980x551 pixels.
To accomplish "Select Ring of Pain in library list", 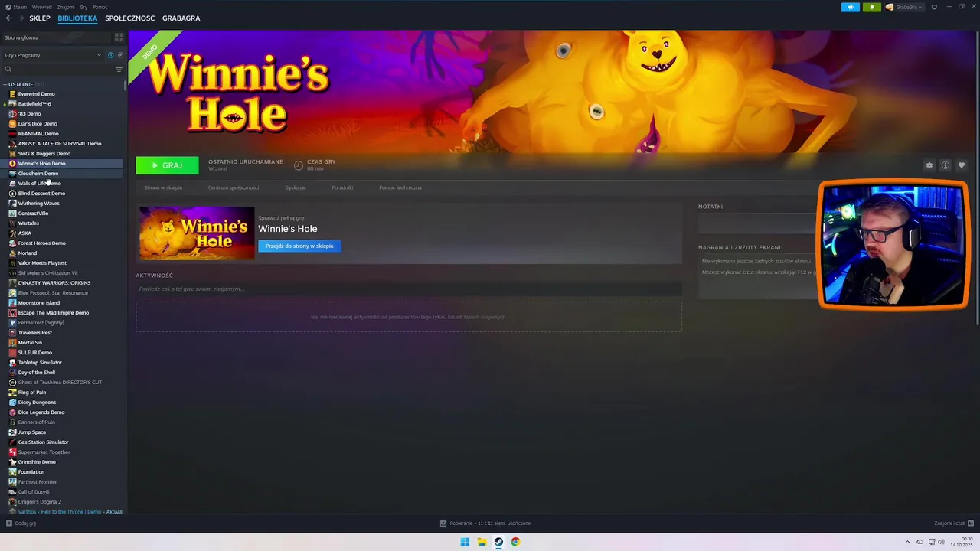I will tap(31, 393).
